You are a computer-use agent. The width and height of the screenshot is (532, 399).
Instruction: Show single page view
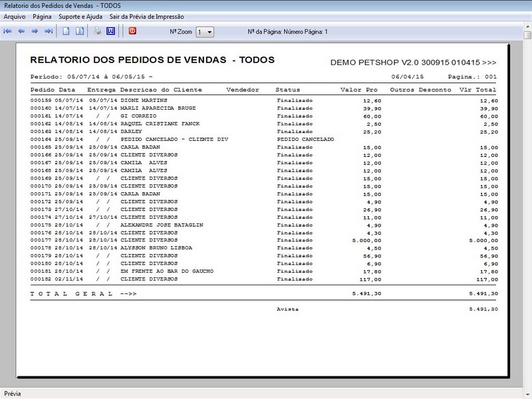coord(66,31)
